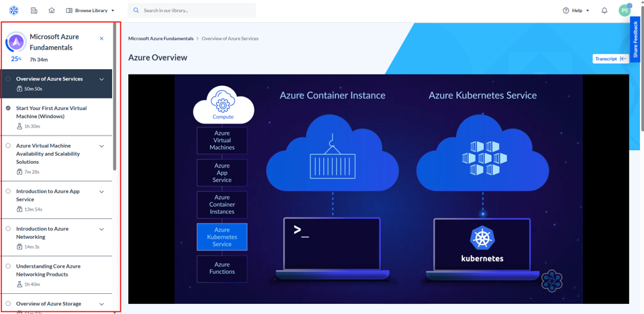Image resolution: width=644 pixels, height=314 pixels.
Task: Click the Help question mark icon
Action: pos(566,10)
